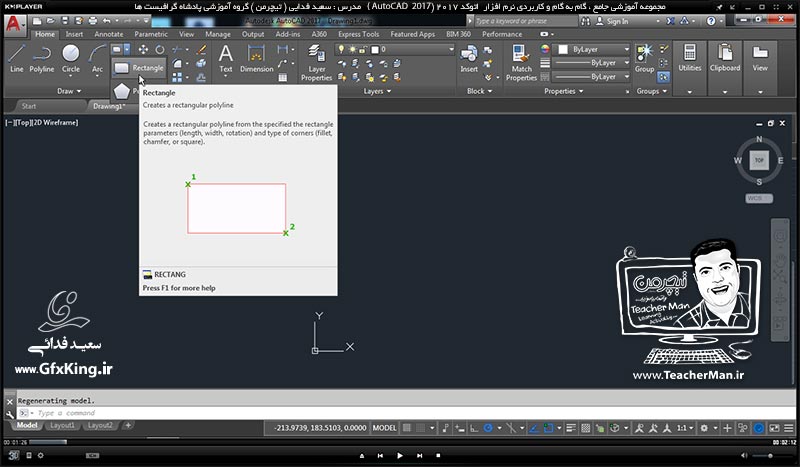Open the Manage ribbon tab
The image size is (800, 467).
[218, 34]
